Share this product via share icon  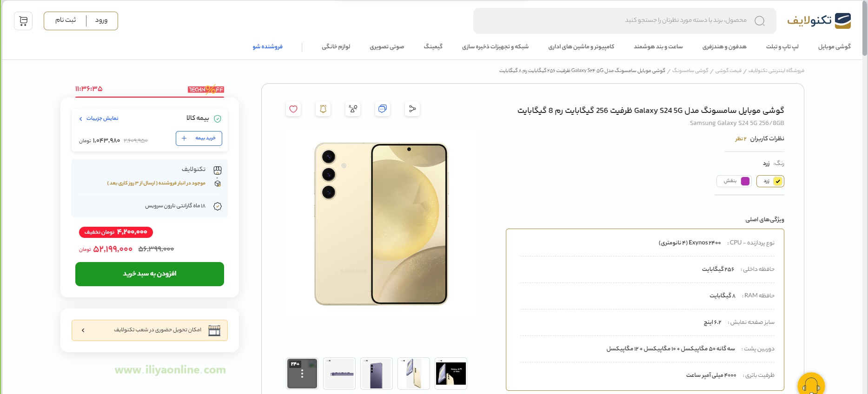(x=412, y=109)
